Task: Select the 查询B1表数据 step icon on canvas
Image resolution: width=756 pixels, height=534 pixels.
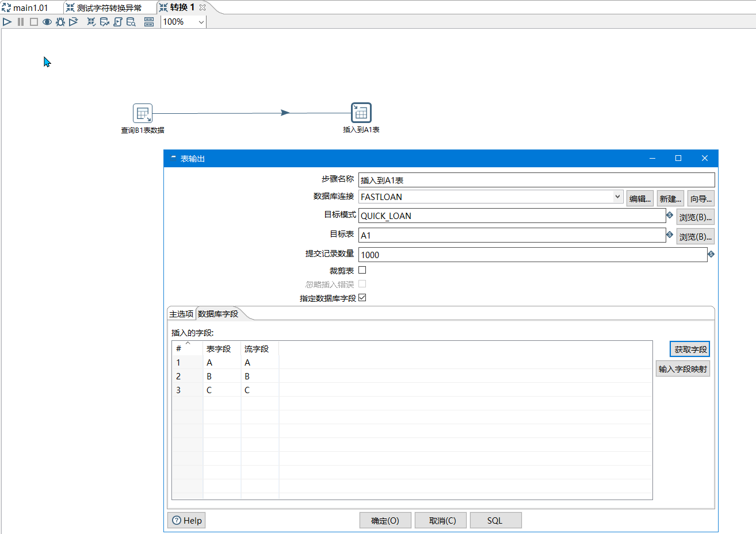Action: [143, 113]
